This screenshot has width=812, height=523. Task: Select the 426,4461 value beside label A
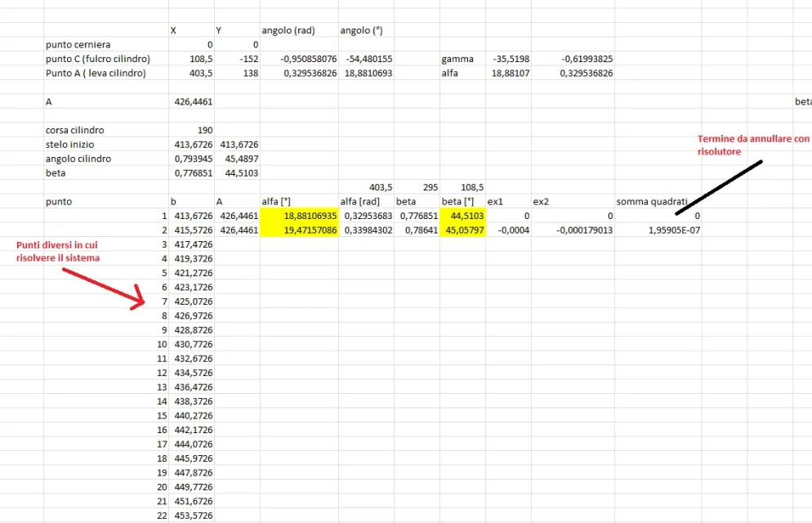tap(193, 102)
